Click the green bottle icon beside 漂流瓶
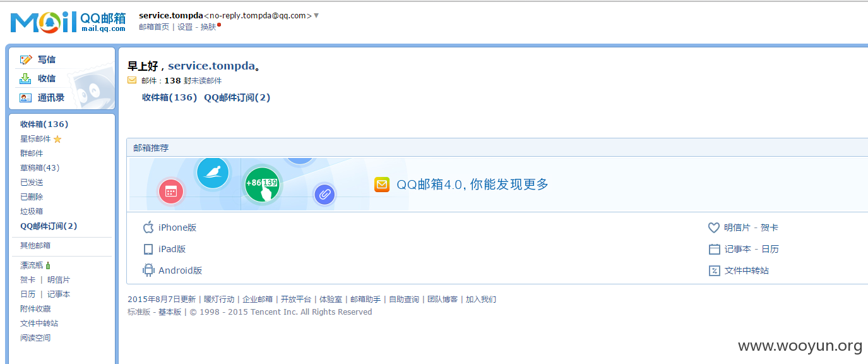 click(x=48, y=265)
